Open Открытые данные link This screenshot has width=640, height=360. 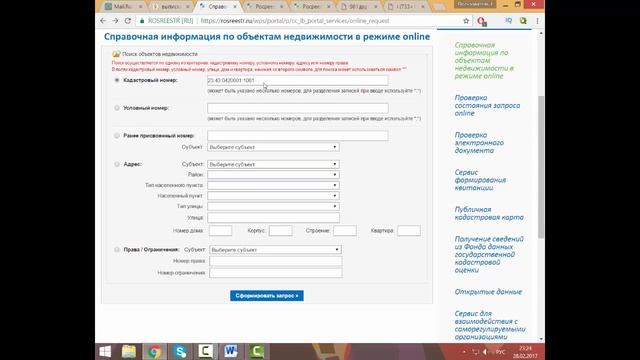(x=488, y=292)
